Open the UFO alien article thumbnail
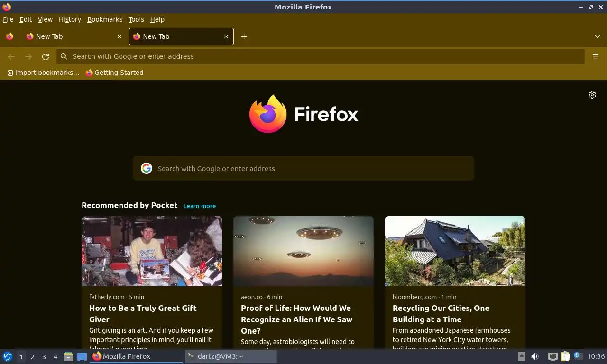 pyautogui.click(x=303, y=251)
